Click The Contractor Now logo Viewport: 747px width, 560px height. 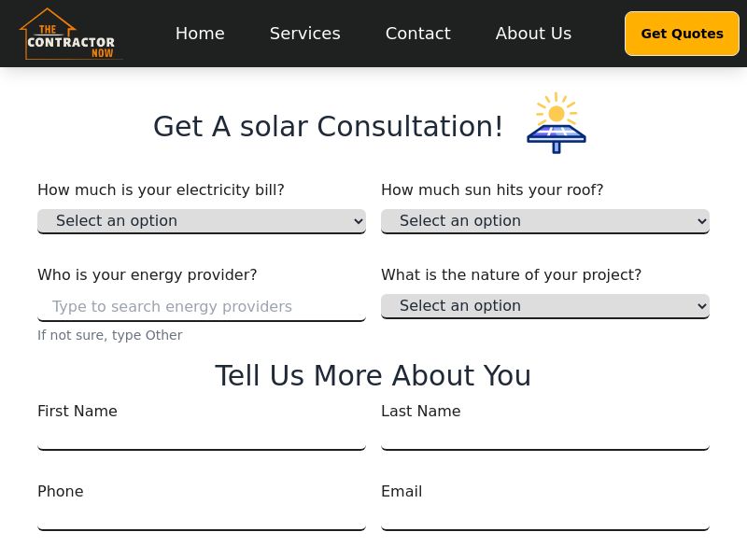[x=70, y=33]
